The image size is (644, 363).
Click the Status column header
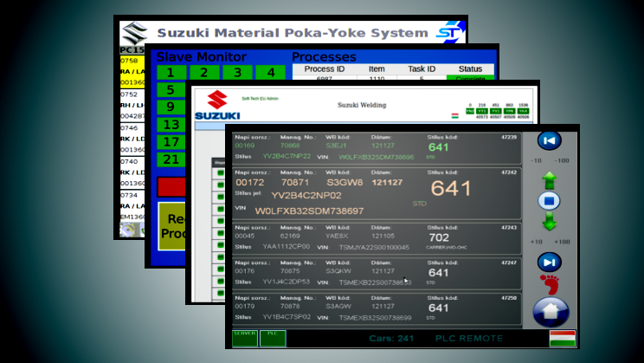470,69
